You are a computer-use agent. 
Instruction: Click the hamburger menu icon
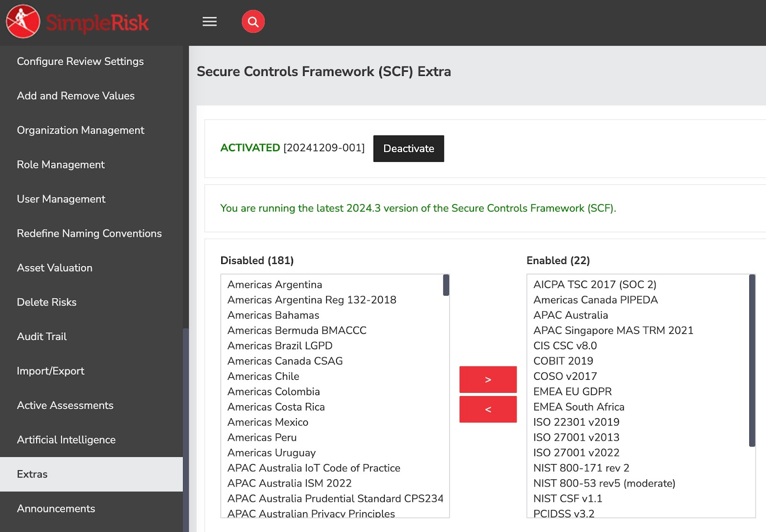[x=209, y=21]
